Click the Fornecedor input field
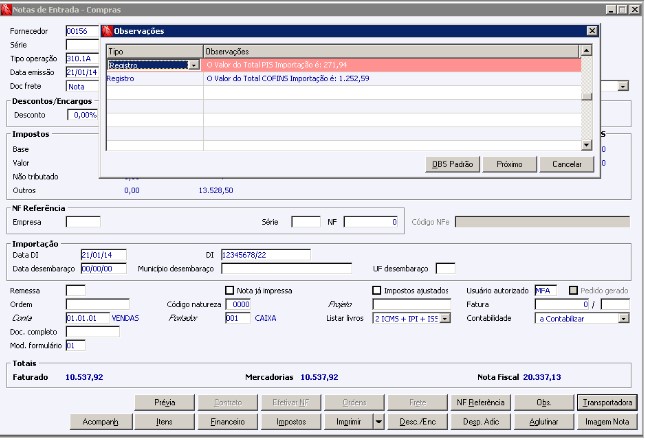This screenshot has width=645, height=440. 83,31
